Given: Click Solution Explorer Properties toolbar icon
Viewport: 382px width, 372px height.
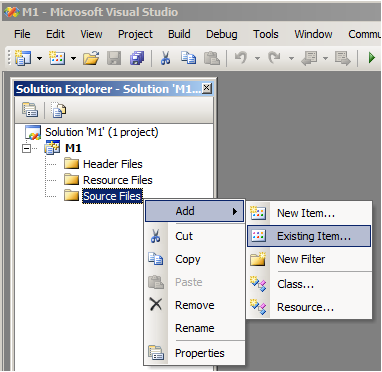Looking at the screenshot, I should click(x=30, y=110).
